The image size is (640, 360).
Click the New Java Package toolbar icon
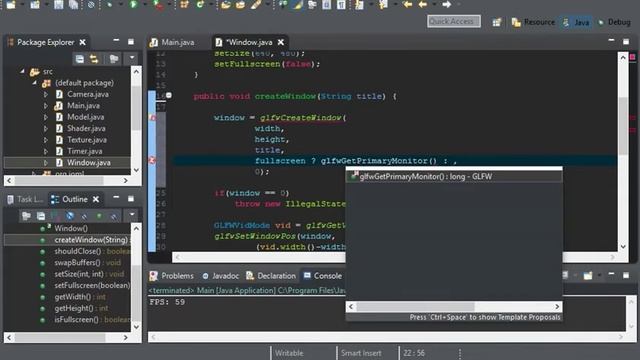(184, 4)
